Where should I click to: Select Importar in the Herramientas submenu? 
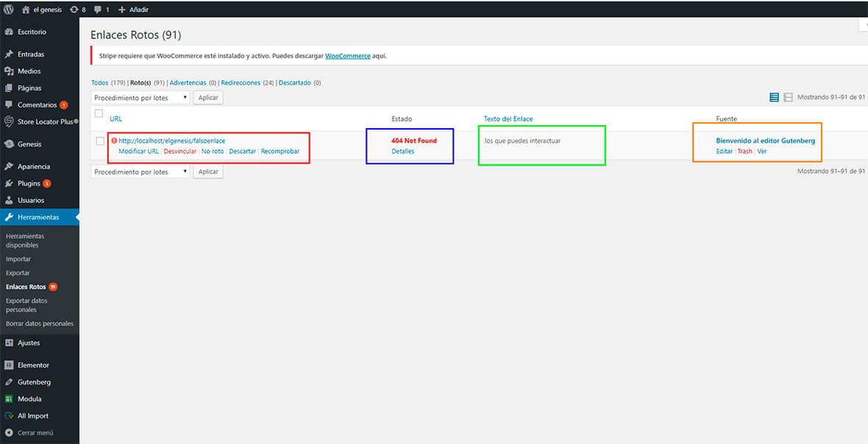tap(18, 259)
